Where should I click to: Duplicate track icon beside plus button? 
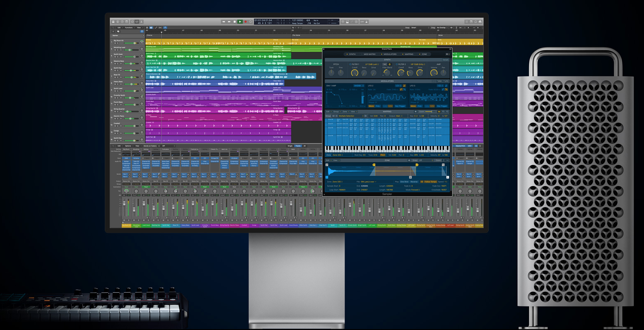click(118, 32)
